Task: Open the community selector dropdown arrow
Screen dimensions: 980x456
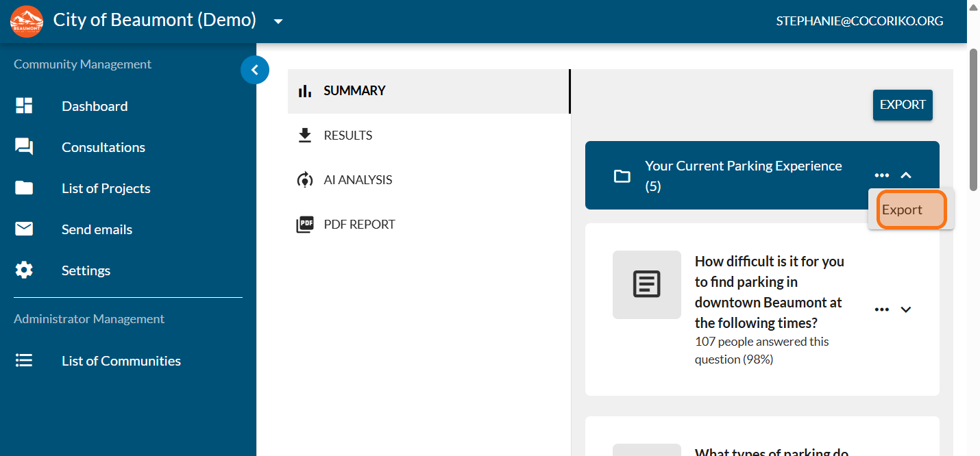Action: coord(278,21)
